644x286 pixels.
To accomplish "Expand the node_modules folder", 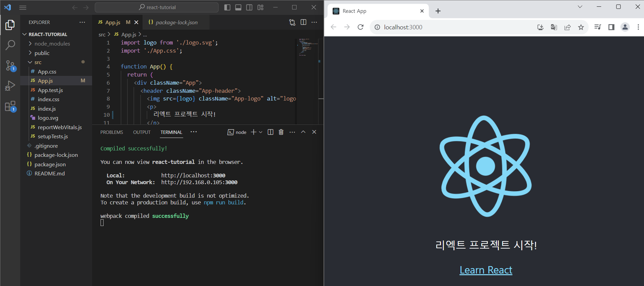I will [56, 44].
